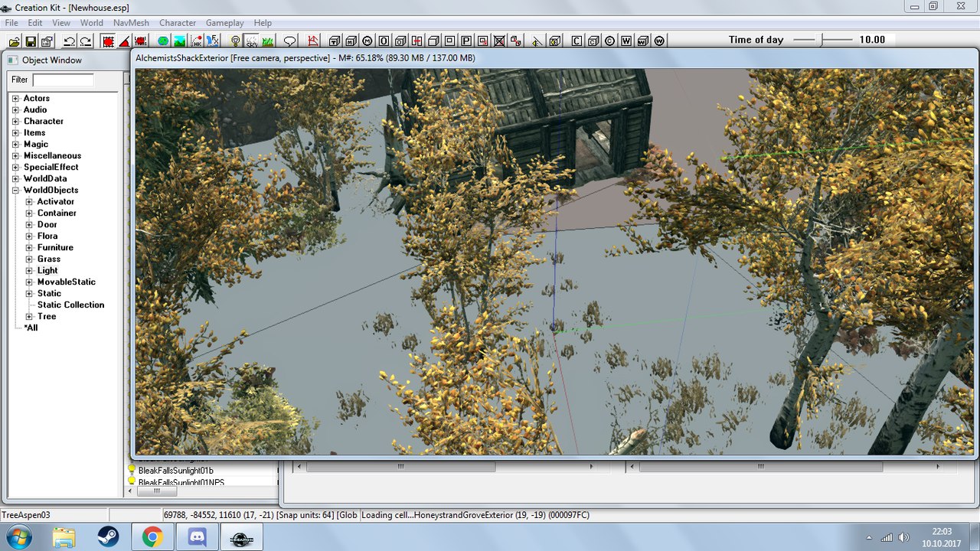Open the Edit menu

point(35,23)
